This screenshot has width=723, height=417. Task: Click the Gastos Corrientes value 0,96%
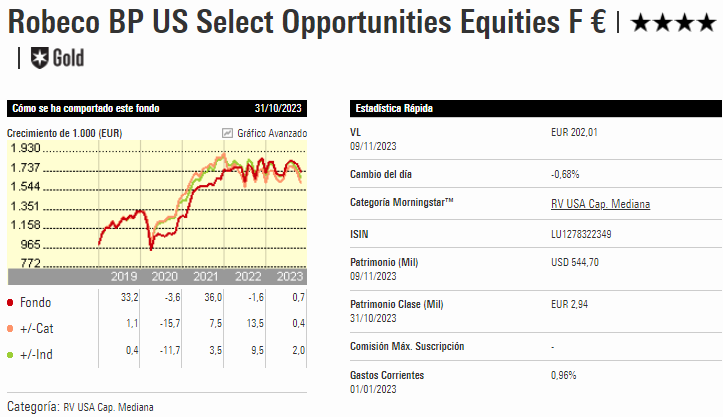564,375
